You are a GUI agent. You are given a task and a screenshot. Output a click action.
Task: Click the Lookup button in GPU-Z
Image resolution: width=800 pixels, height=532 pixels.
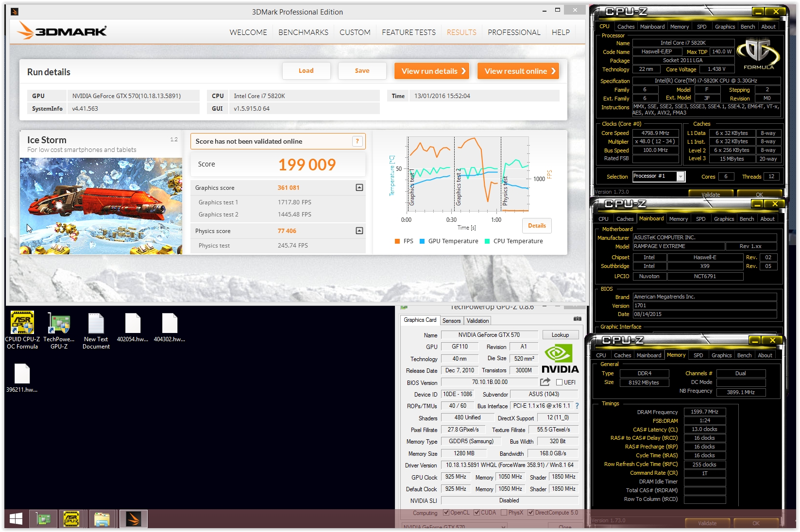point(560,335)
